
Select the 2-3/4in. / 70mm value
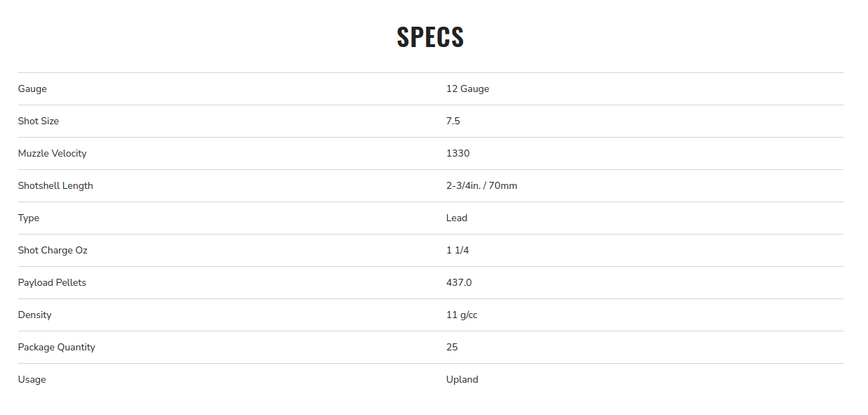(481, 186)
